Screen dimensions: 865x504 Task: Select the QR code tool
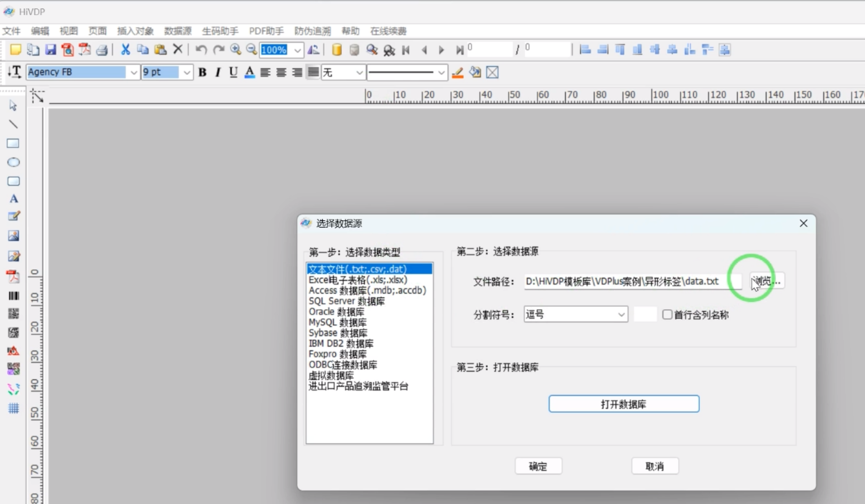coord(14,314)
